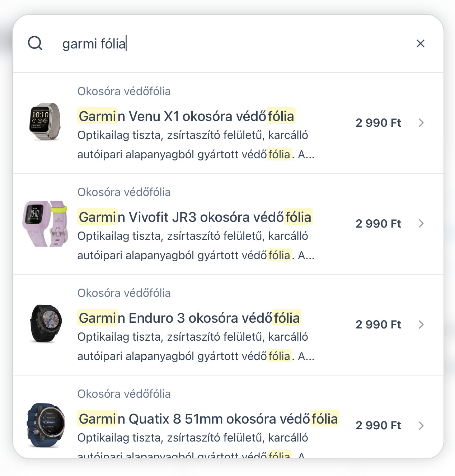This screenshot has width=455, height=476.
Task: Open the blue Garmin Quatix 8 thumbnail
Action: tap(45, 425)
